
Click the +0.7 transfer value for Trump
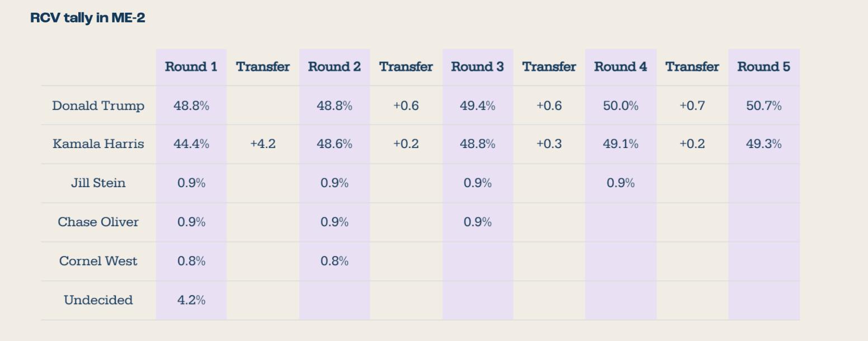coord(692,106)
